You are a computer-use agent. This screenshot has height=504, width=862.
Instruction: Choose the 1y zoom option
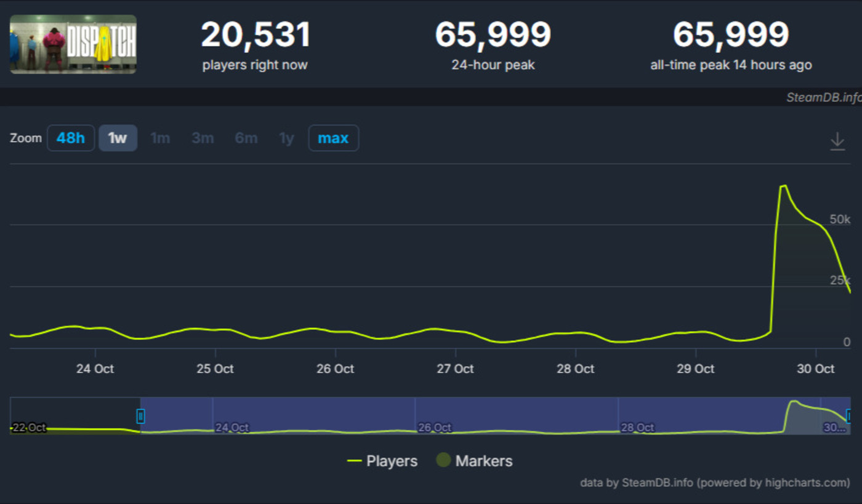point(286,138)
